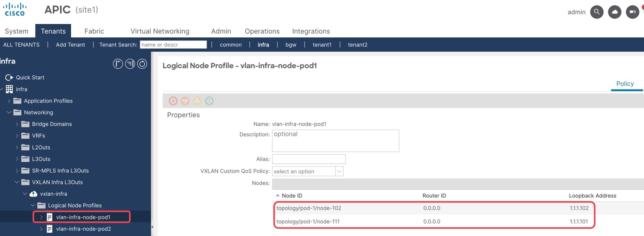The image size is (644, 236).
Task: Select the Policy tab
Action: point(625,84)
